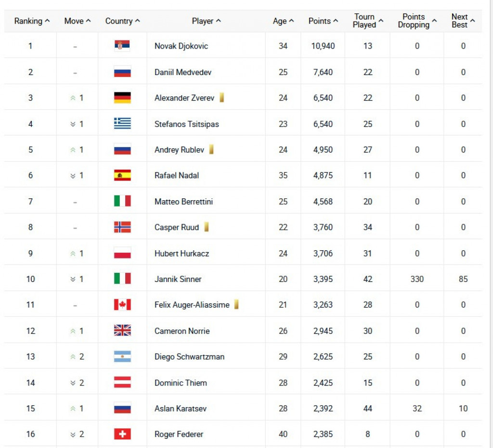
Task: Click the gold badge next to Alexander Zverev
Action: click(x=222, y=98)
